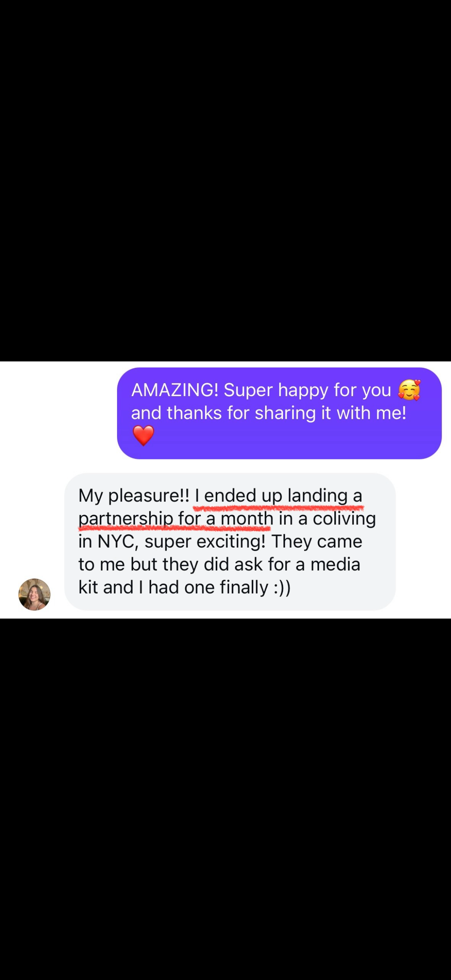Tap the word "coliving" in gray message

point(344,519)
